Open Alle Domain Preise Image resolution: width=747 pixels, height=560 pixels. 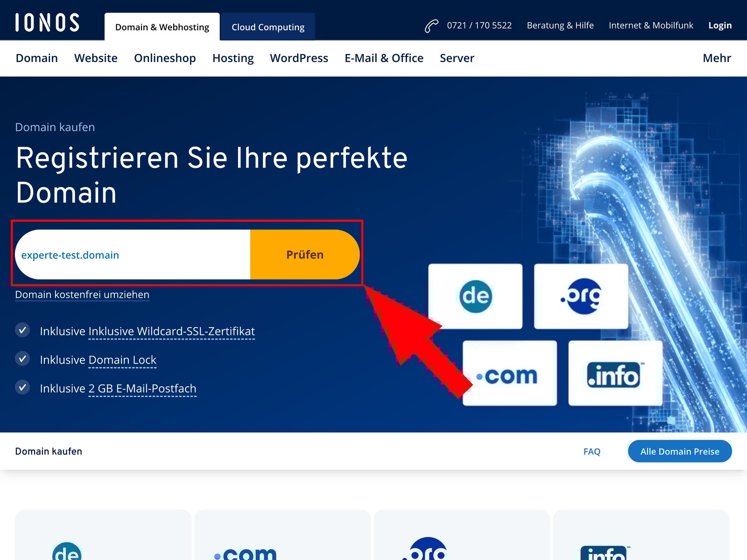[679, 451]
